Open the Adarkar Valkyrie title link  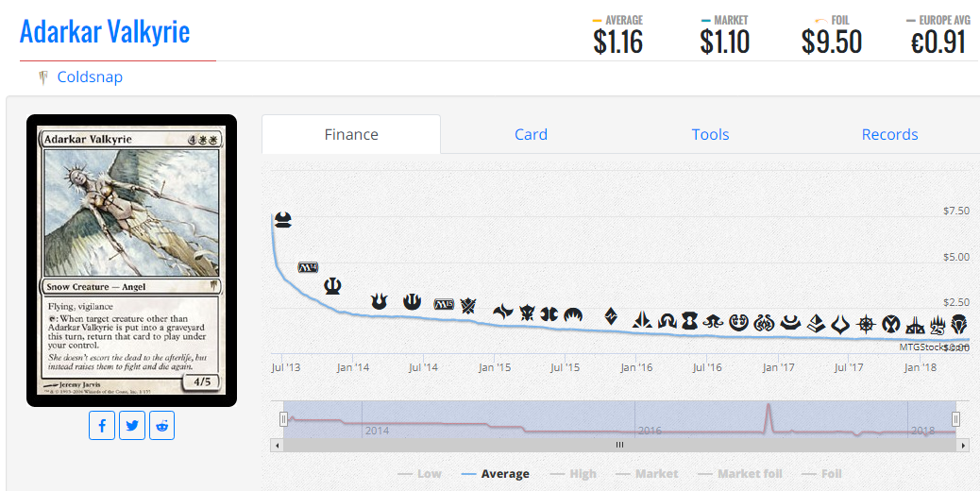[x=105, y=31]
